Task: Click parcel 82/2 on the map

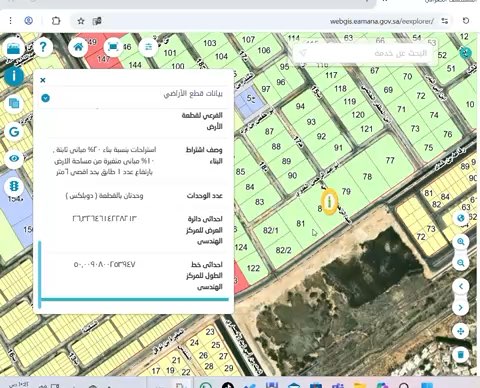Action: coord(284,250)
